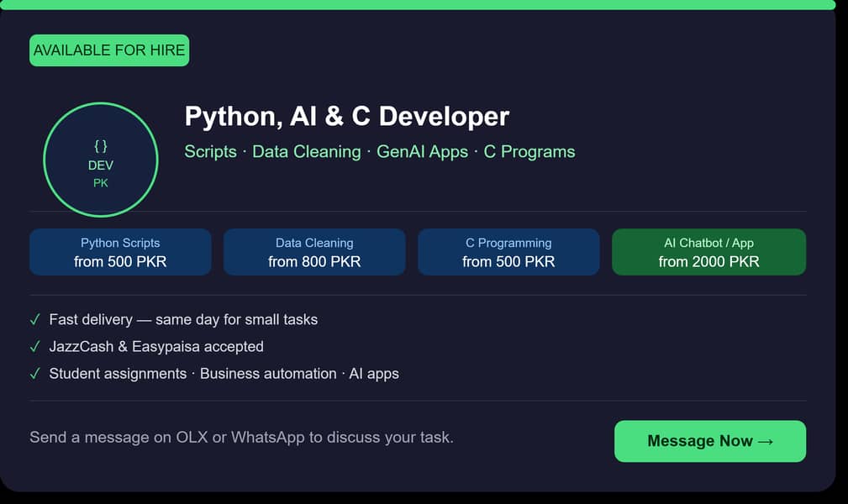848x504 pixels.
Task: Click the 'Student assignments' text
Action: (x=118, y=374)
